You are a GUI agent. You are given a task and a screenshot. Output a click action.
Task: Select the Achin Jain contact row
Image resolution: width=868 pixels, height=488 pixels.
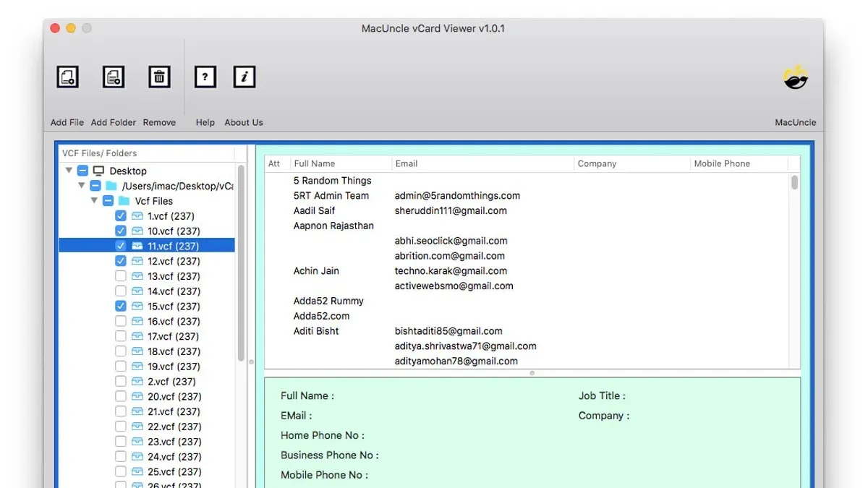tap(527, 271)
